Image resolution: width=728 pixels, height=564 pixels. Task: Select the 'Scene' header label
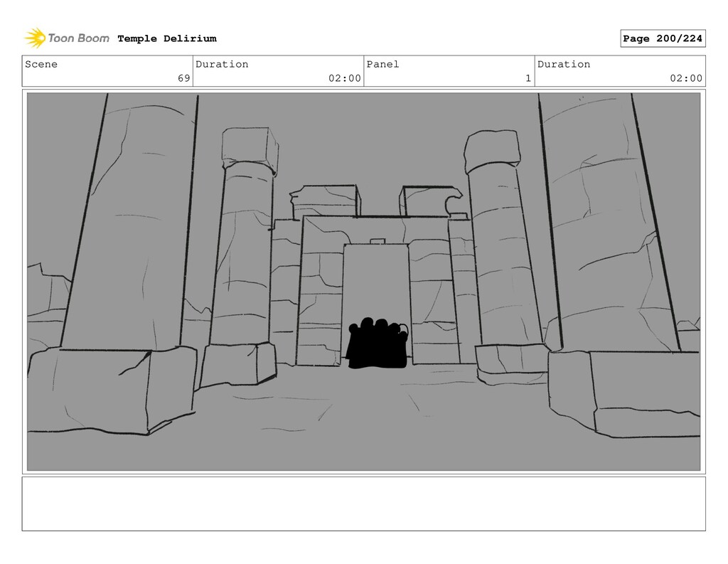41,64
